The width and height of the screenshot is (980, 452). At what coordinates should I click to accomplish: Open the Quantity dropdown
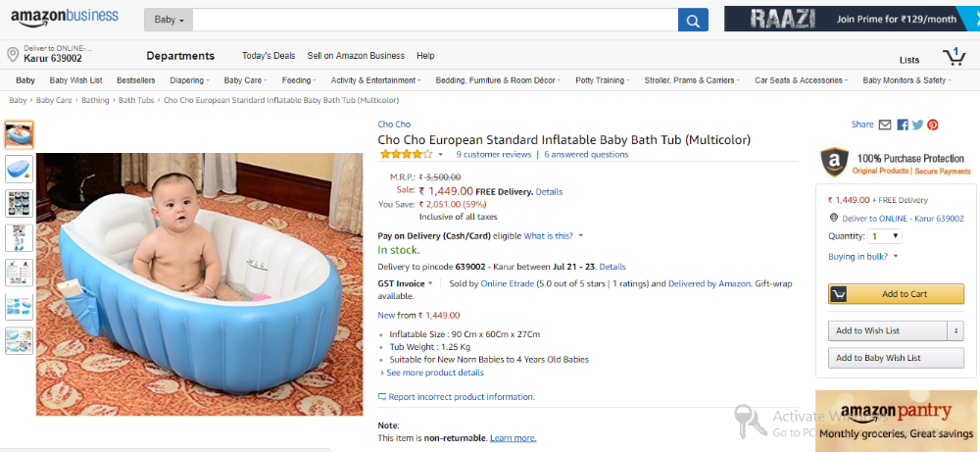point(885,236)
